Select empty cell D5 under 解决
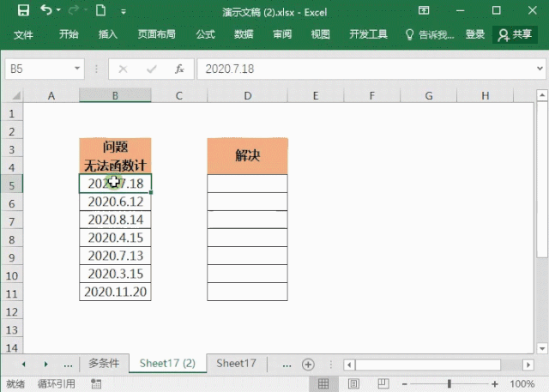Viewport: 549px width, 392px height. 248,184
